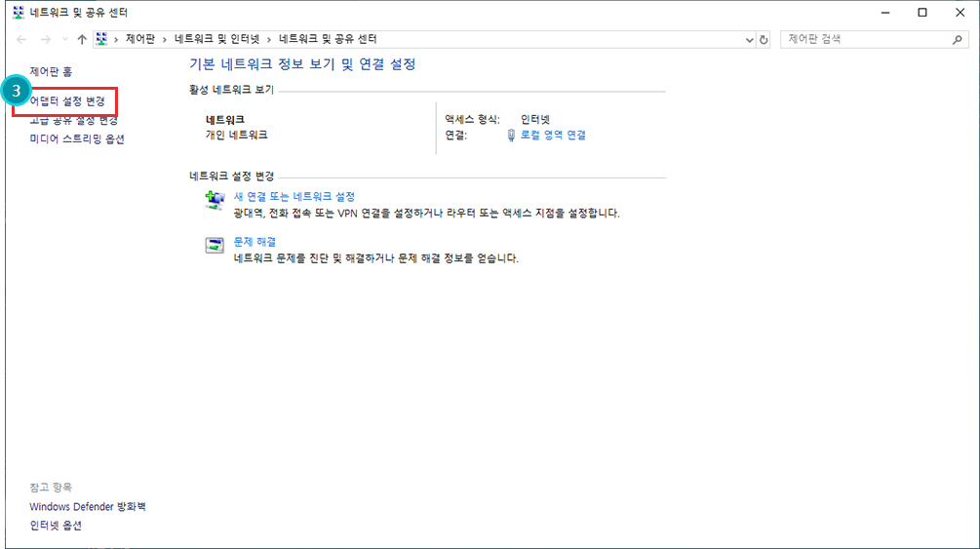
Task: Select 제어판 in the breadcrumb path
Action: pyautogui.click(x=139, y=39)
